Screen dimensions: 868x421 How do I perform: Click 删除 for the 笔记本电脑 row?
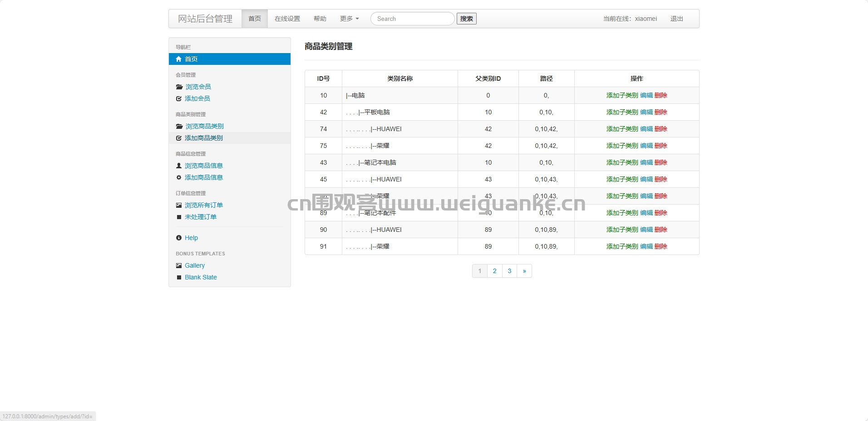click(661, 162)
